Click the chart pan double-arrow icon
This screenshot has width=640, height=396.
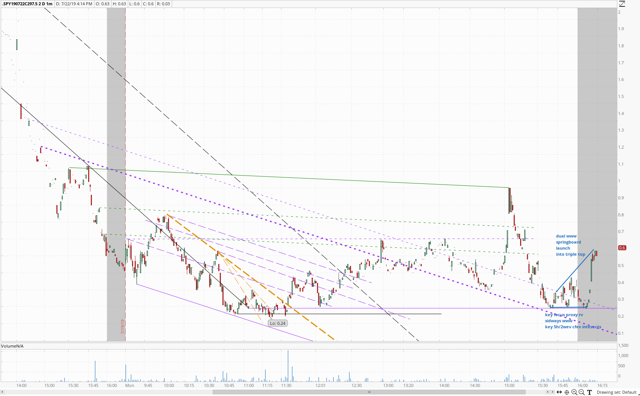coord(560,392)
